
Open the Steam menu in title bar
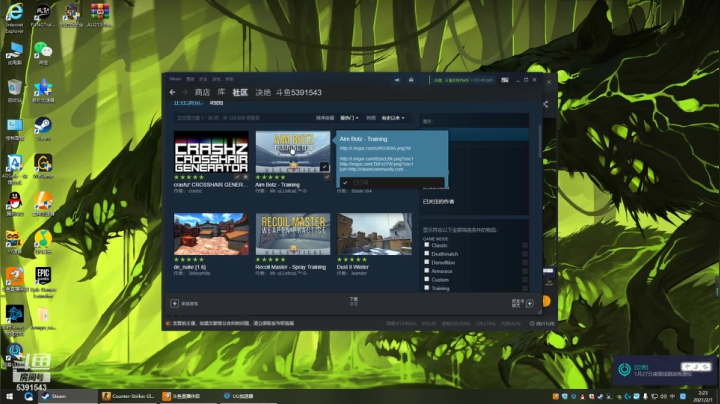pyautogui.click(x=175, y=79)
